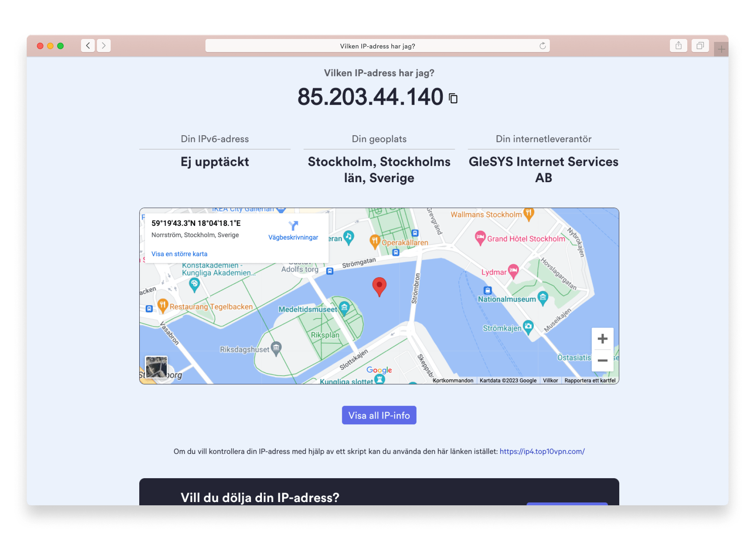756x540 pixels.
Task: Zoom out of the map with the minus button
Action: (602, 360)
